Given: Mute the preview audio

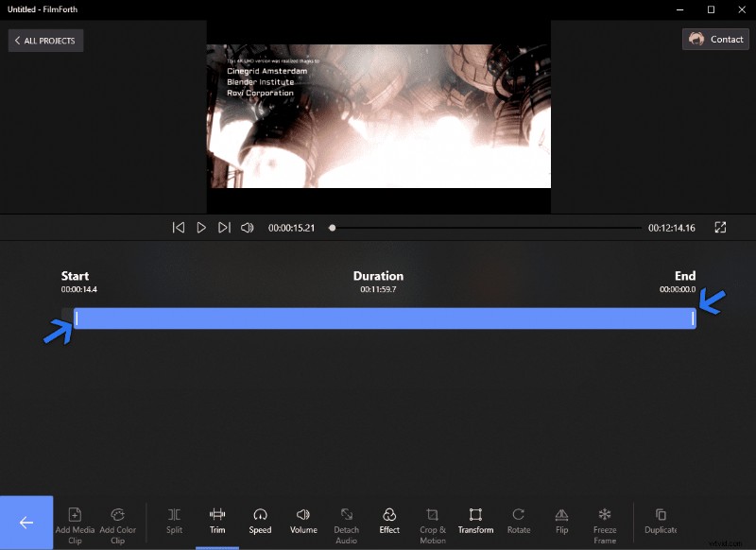Looking at the screenshot, I should 247,227.
